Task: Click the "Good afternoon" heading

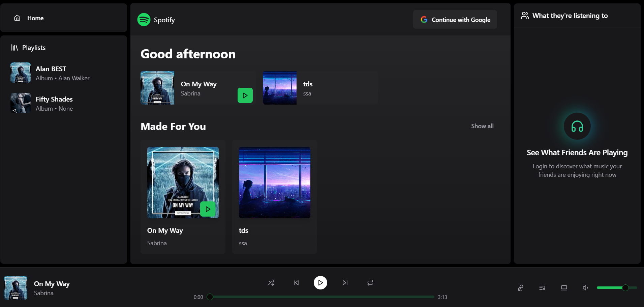Action: [188, 54]
